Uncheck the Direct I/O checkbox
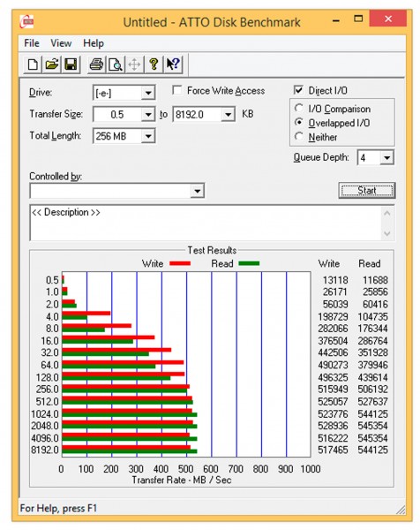This screenshot has width=420, height=530. point(298,90)
